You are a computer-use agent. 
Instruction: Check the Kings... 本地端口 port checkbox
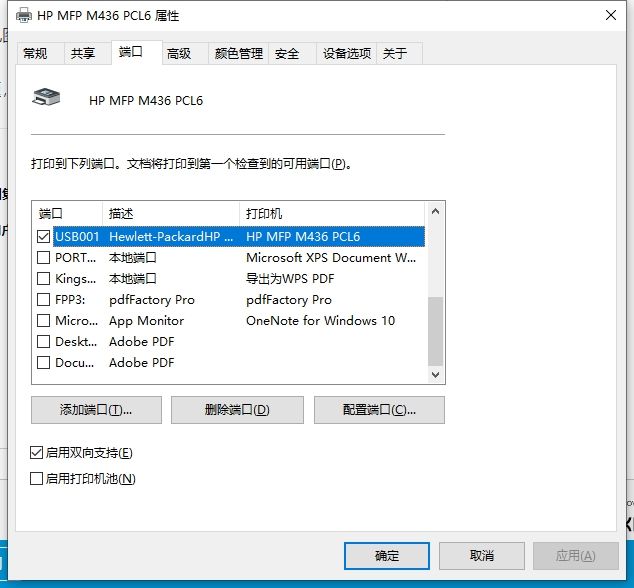[43, 279]
